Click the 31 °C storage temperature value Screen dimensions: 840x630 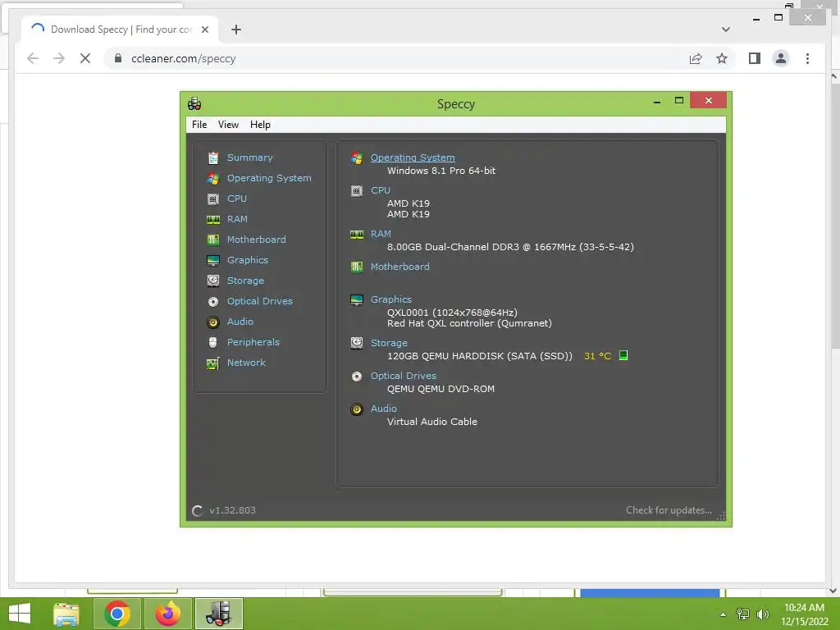(x=597, y=356)
